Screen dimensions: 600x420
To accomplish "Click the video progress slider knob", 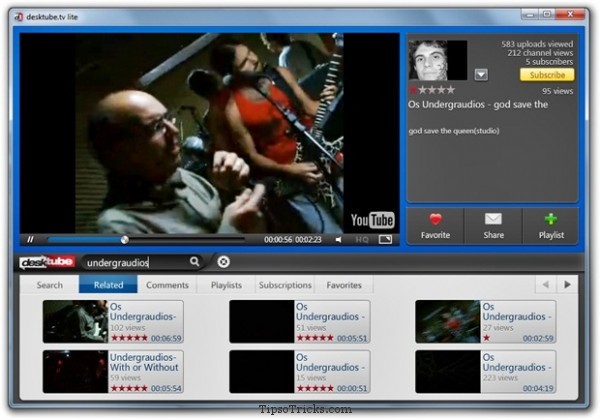I will [x=124, y=240].
